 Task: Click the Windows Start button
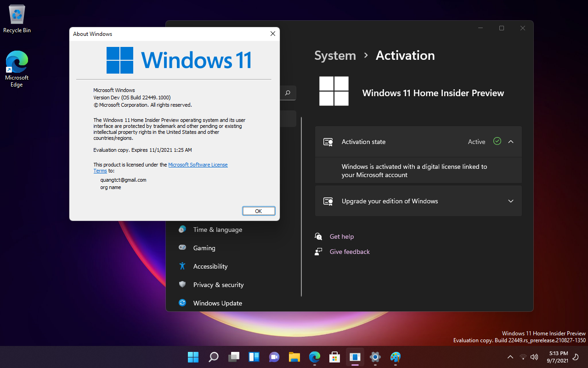tap(193, 357)
